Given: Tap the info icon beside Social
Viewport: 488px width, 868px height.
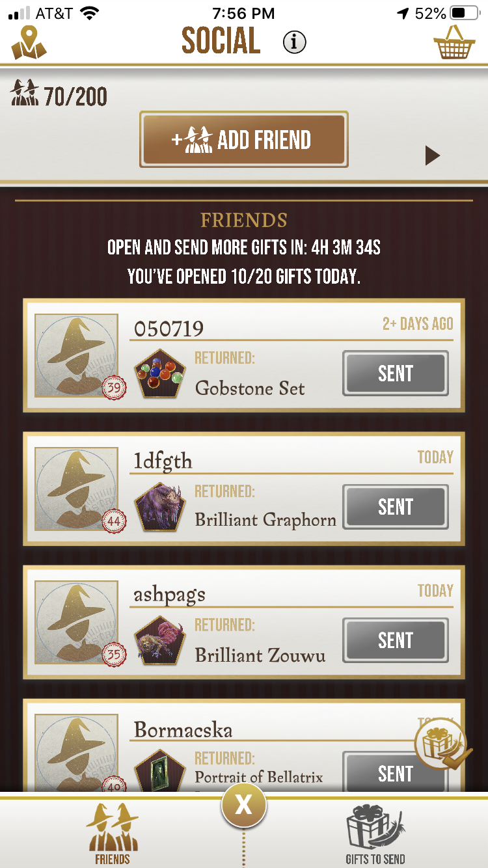Looking at the screenshot, I should click(x=295, y=42).
